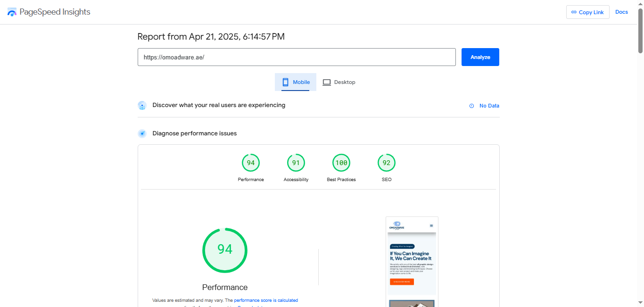Switch to the Desktop tab
The width and height of the screenshot is (644, 307).
(x=339, y=82)
